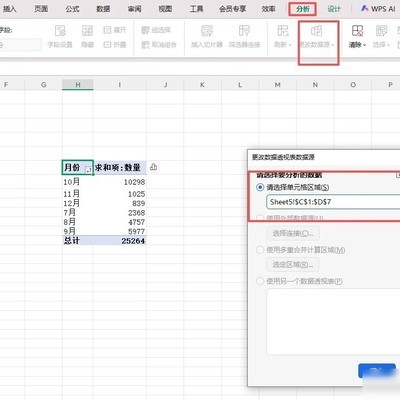The height and width of the screenshot is (400, 400).
Task: Select column header J
Action: point(165,85)
